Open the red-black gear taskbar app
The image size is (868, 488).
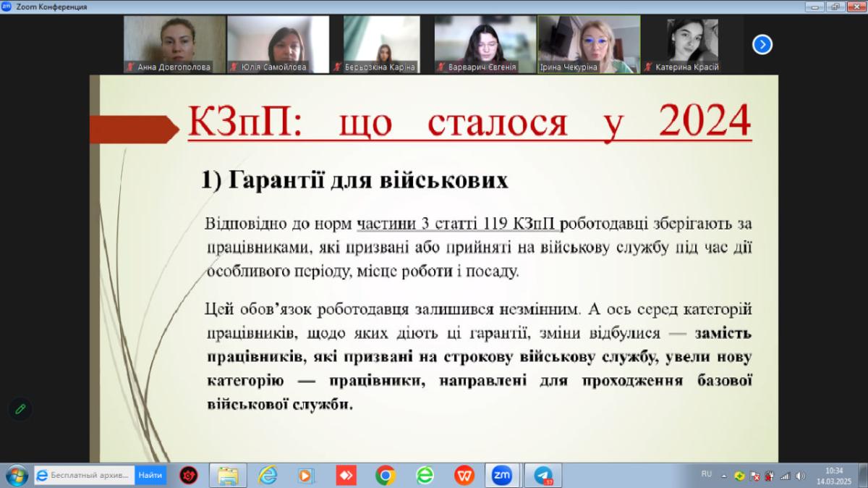coord(189,475)
